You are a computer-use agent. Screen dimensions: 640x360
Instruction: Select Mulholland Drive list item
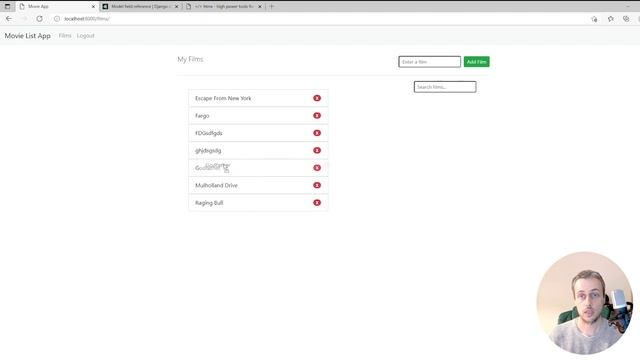(x=258, y=185)
